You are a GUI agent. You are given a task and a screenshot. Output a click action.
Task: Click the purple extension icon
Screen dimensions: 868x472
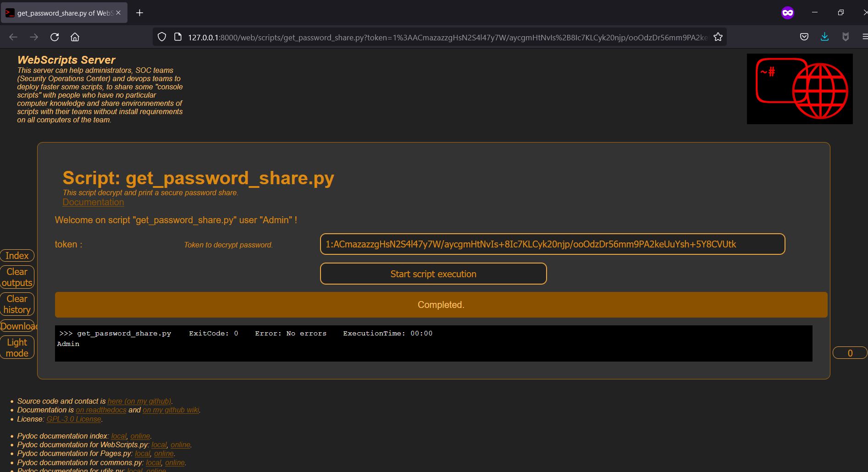coord(787,12)
